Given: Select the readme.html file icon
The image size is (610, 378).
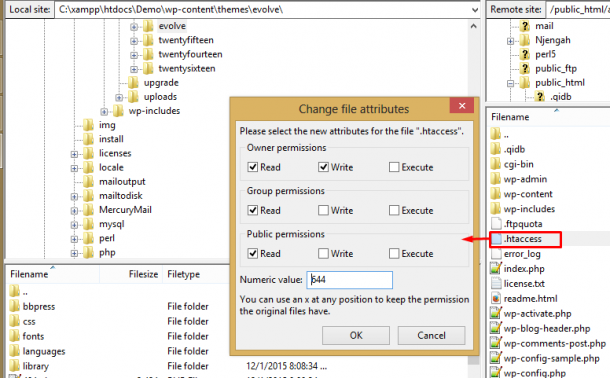Looking at the screenshot, I should point(496,298).
